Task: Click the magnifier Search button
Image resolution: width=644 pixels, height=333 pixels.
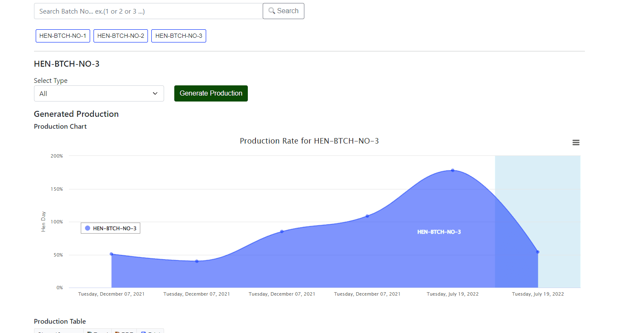Action: pyautogui.click(x=284, y=11)
